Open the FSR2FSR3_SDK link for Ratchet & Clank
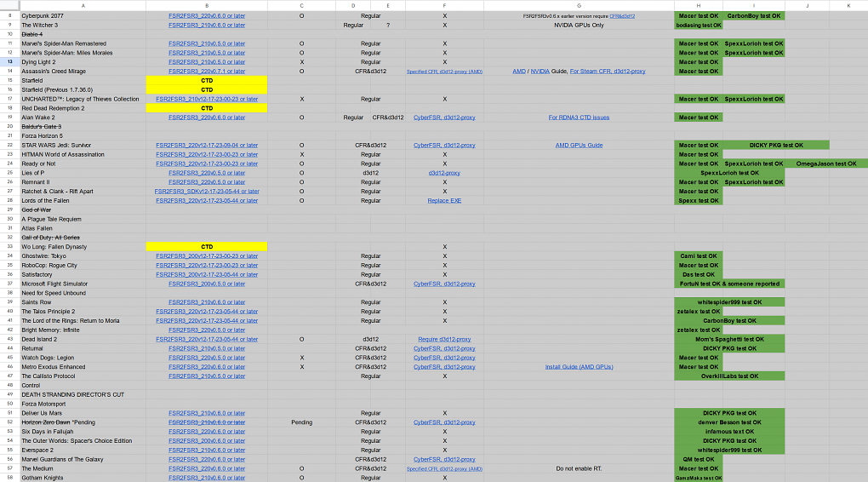The image size is (868, 482). [207, 192]
